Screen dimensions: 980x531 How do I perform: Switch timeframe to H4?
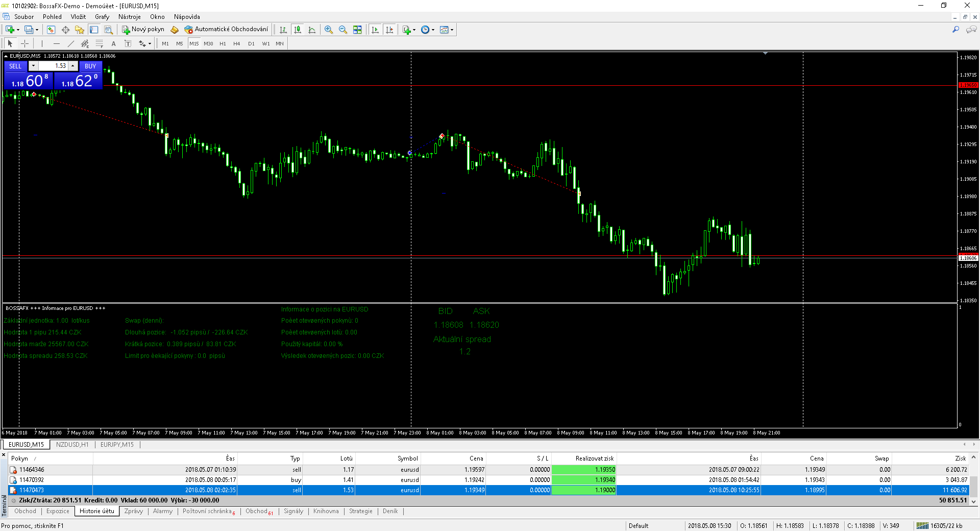click(x=236, y=43)
